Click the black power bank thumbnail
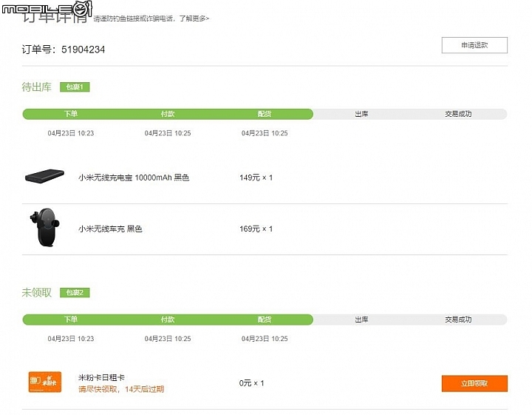Image resolution: width=532 pixels, height=415 pixels. pos(44,176)
